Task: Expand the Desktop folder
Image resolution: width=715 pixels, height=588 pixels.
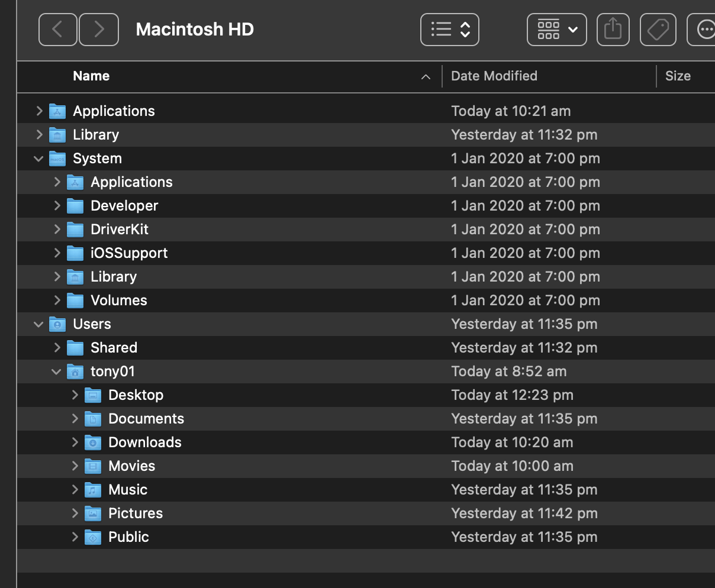Action: (x=75, y=395)
